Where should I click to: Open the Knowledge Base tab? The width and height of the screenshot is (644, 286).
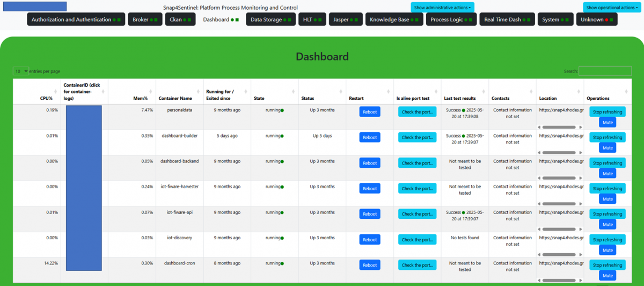(x=394, y=20)
